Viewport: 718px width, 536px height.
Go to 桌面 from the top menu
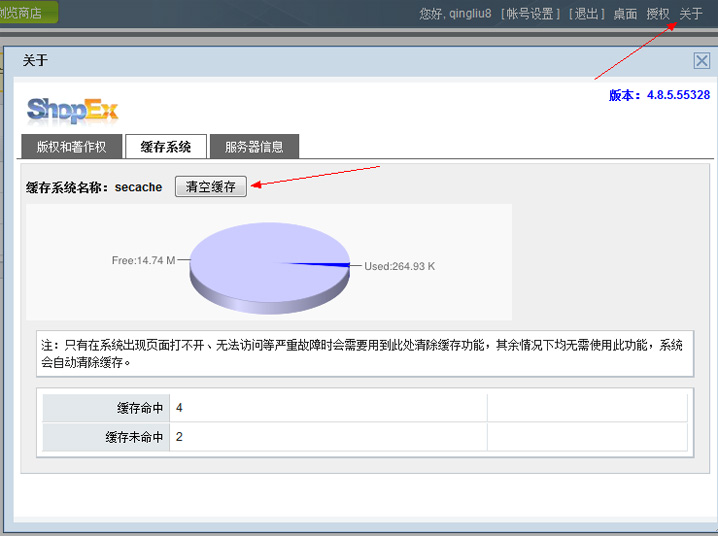pyautogui.click(x=625, y=14)
